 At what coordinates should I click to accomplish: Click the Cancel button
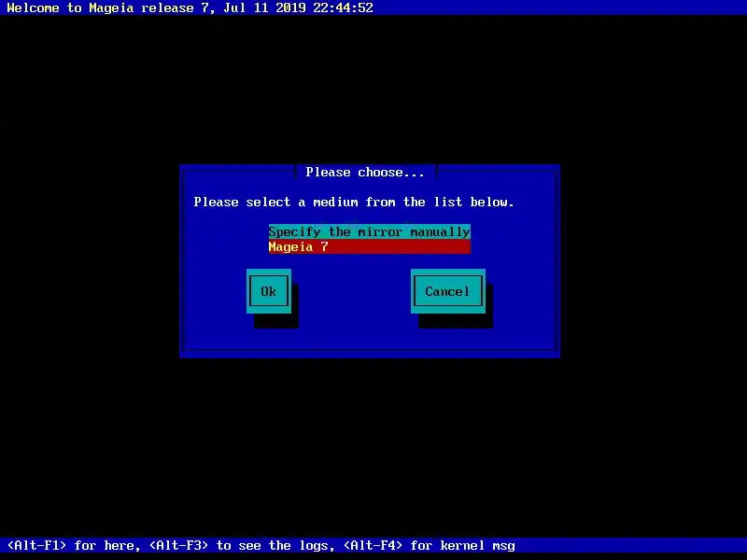coord(448,291)
